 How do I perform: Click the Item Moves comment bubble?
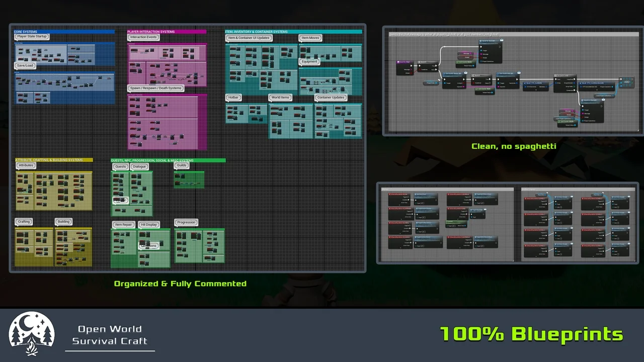coord(310,38)
